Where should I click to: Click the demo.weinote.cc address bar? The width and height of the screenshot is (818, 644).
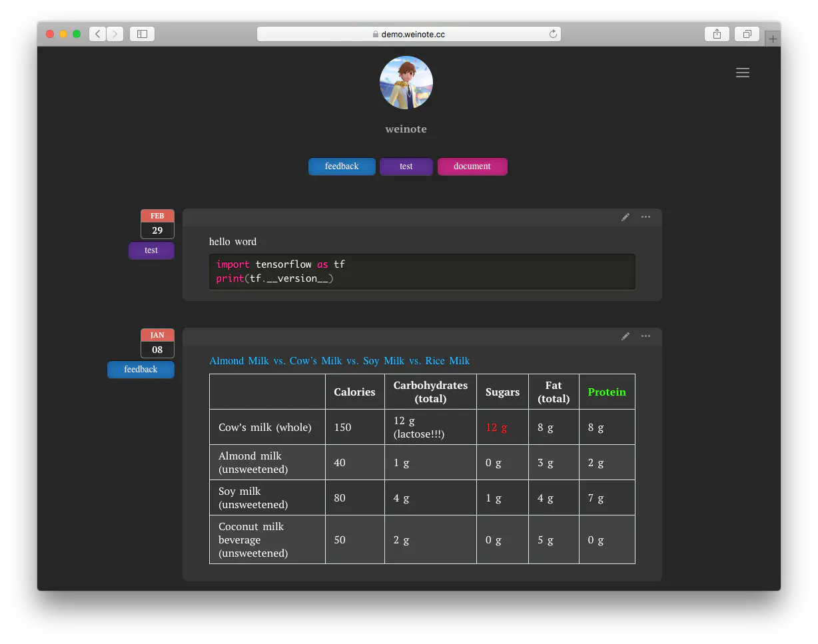tap(409, 34)
